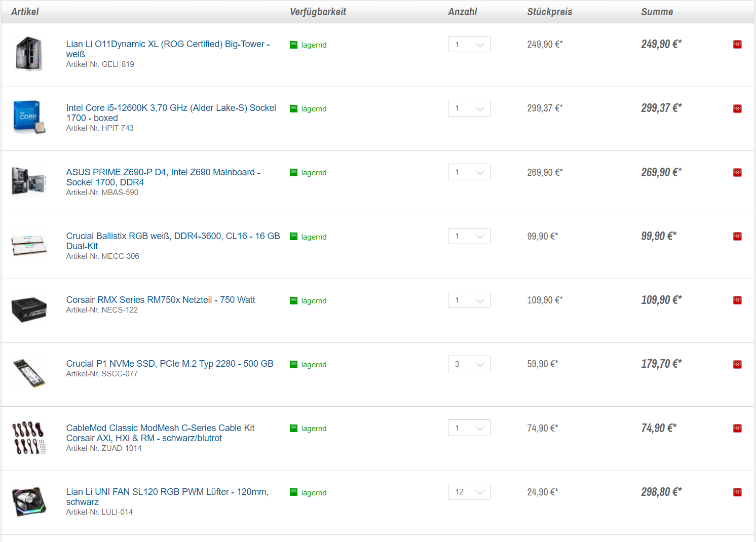This screenshot has width=756, height=542.
Task: Follow the Crucial Ballistix RGB weiß link
Action: click(x=173, y=241)
